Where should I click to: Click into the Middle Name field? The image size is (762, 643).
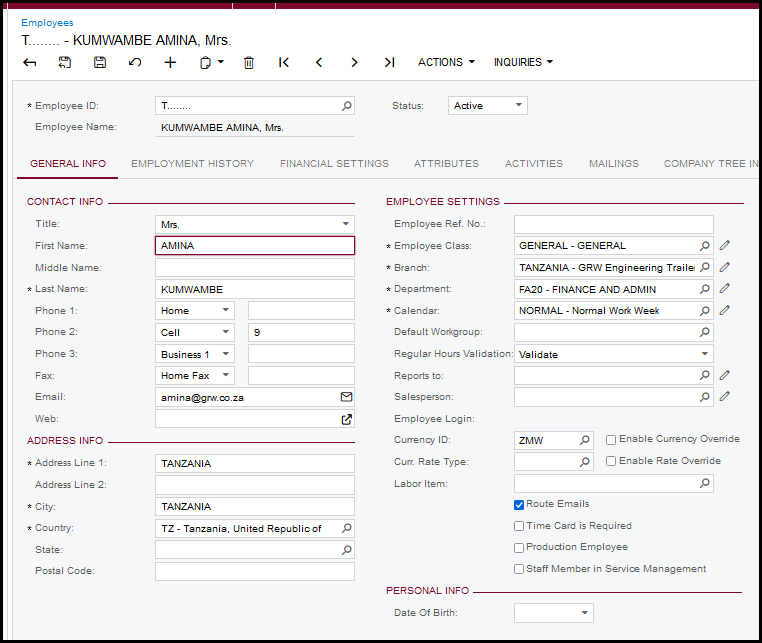(254, 268)
